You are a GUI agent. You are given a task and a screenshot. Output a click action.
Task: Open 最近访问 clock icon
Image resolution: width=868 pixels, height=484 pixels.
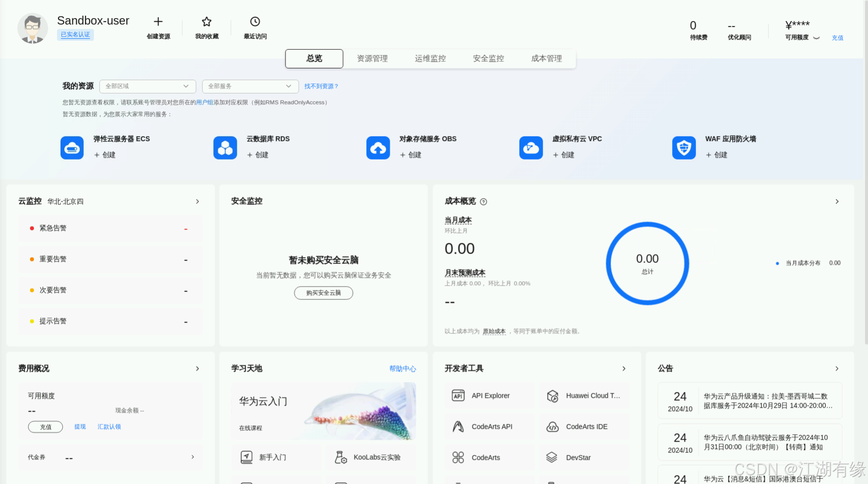(255, 22)
